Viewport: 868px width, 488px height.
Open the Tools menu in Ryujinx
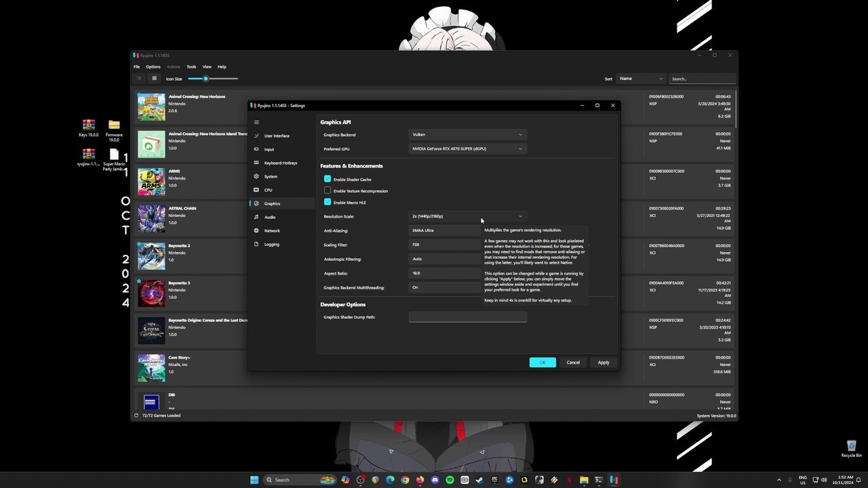coord(191,66)
